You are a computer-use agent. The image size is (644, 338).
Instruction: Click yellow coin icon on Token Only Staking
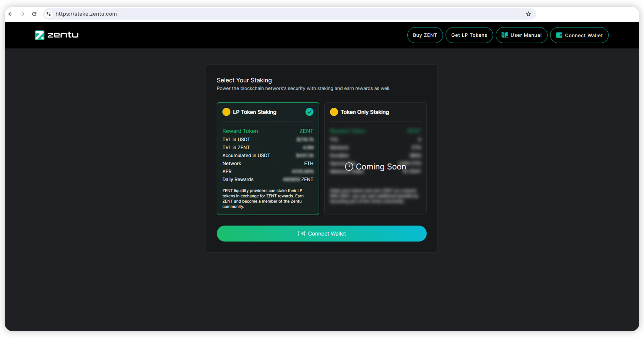point(334,112)
